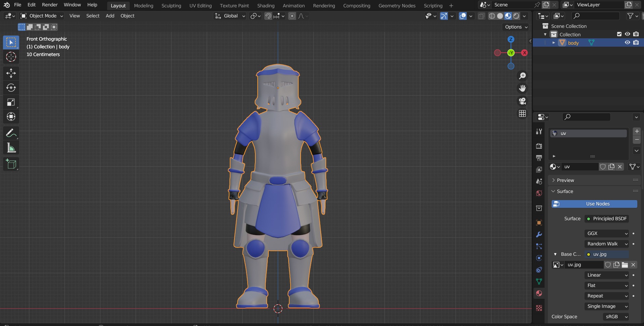Click the pan view hand icon
644x326 pixels.
click(x=522, y=88)
